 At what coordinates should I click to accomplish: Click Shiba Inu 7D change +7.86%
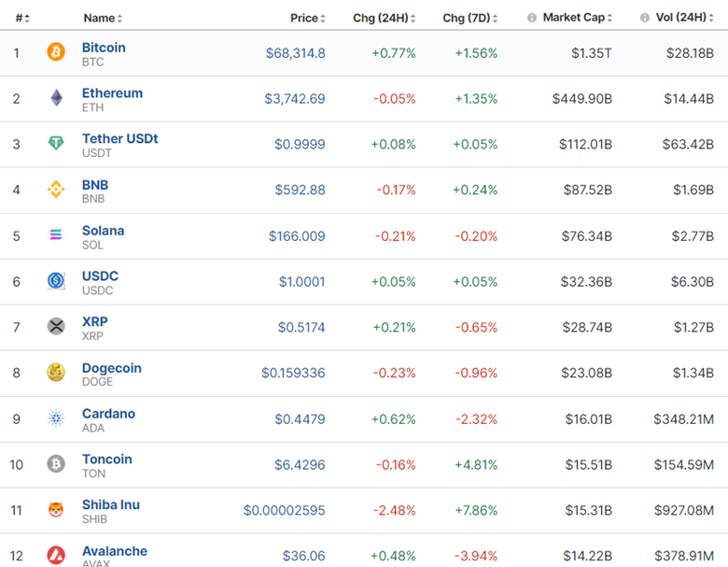click(x=476, y=510)
